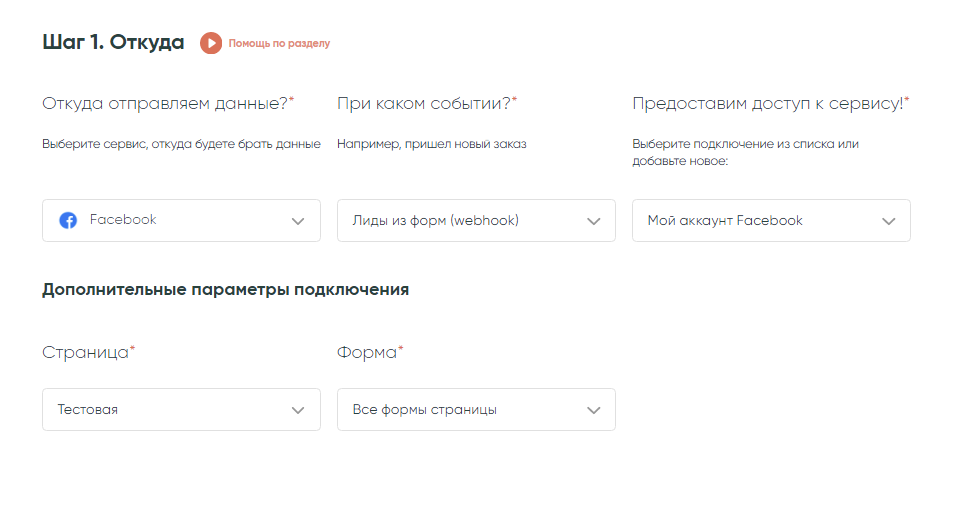Click the chevron in the account connection field
Viewport: 972px width, 519px height.
click(889, 221)
